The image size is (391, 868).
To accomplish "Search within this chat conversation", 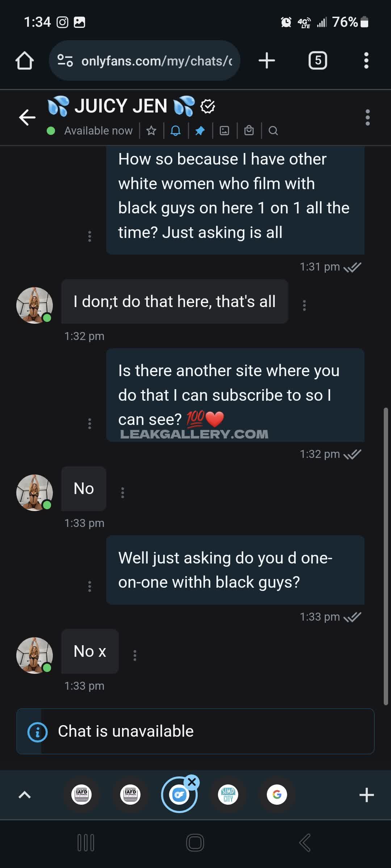I will pyautogui.click(x=273, y=131).
